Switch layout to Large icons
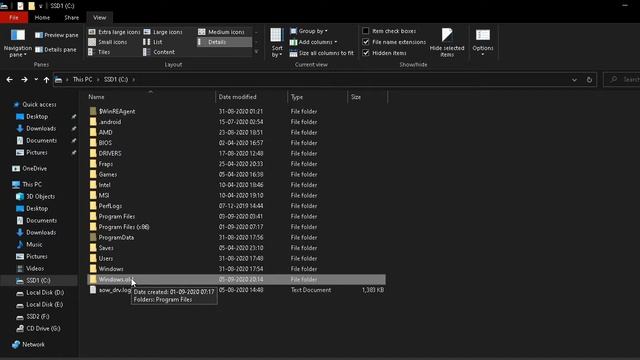This screenshot has height=360, width=640. [163, 32]
